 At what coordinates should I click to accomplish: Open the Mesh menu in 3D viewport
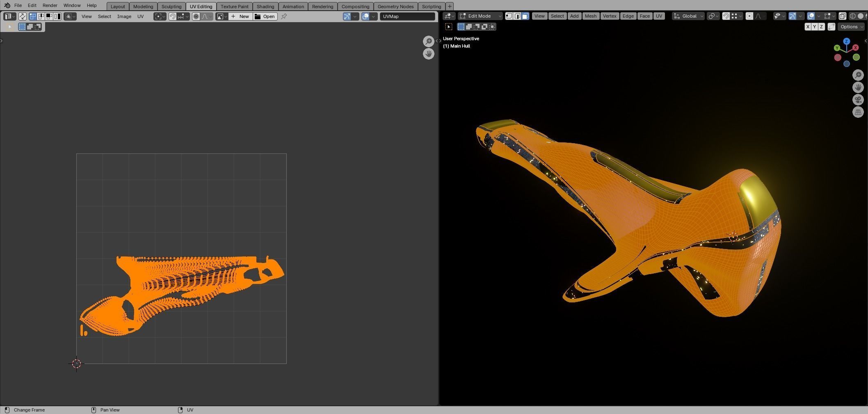591,16
